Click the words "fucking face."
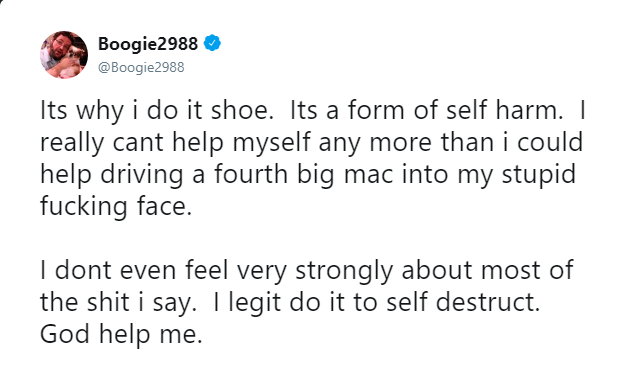Viewport: 635px width, 365px height. point(116,207)
